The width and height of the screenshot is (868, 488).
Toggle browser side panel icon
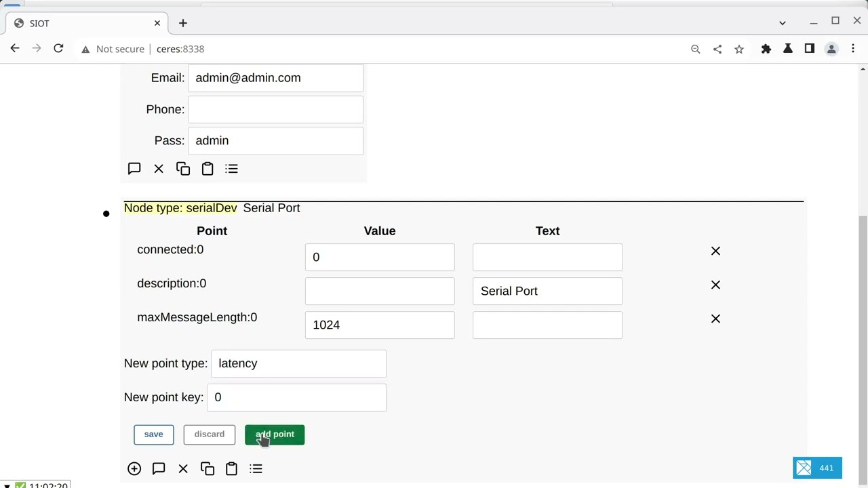[810, 49]
